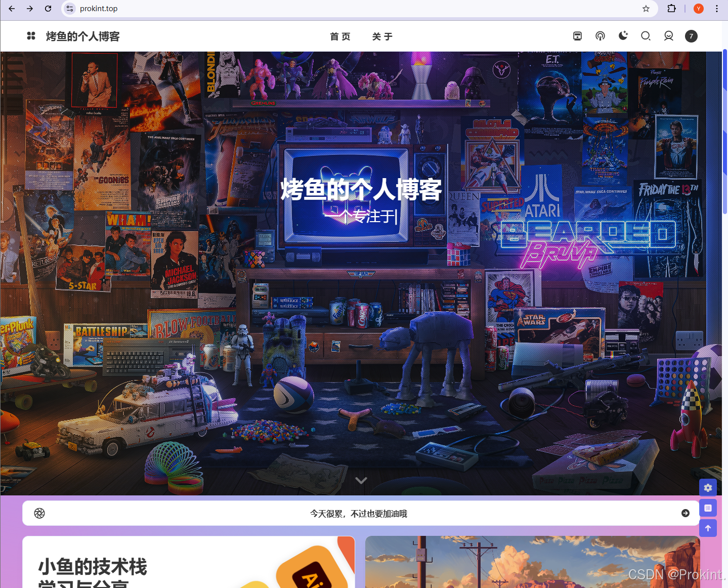Open the desert sunset image card
This screenshot has height=588, width=728.
point(533,562)
